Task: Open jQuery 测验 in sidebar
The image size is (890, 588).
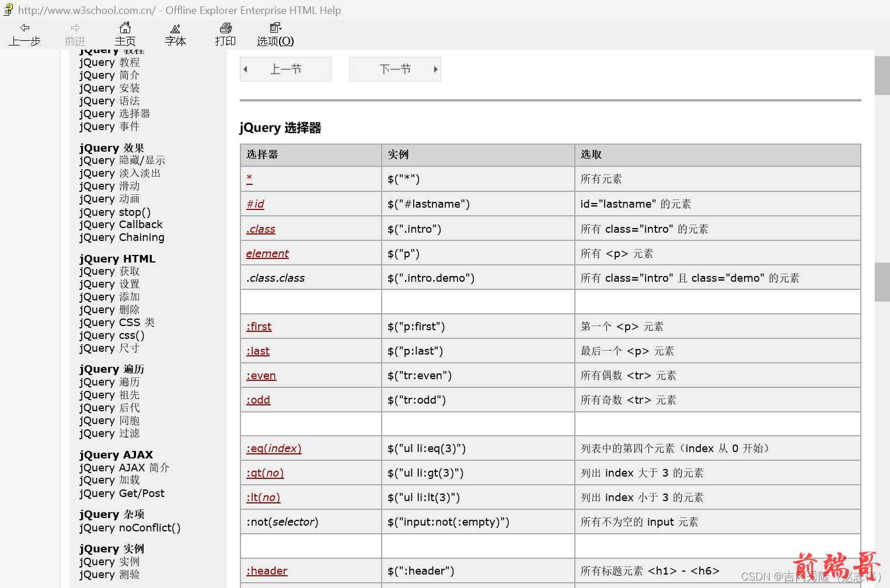Action: pyautogui.click(x=110, y=575)
